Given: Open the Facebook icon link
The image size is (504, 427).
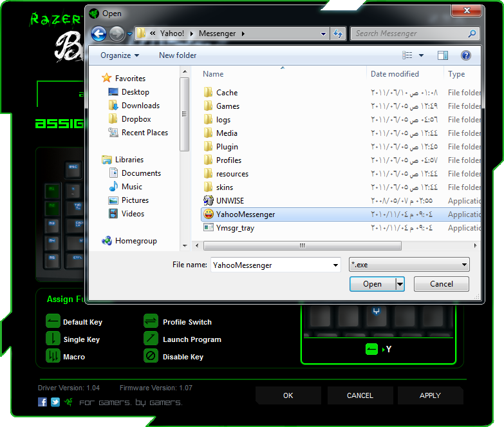Looking at the screenshot, I should click(x=42, y=402).
